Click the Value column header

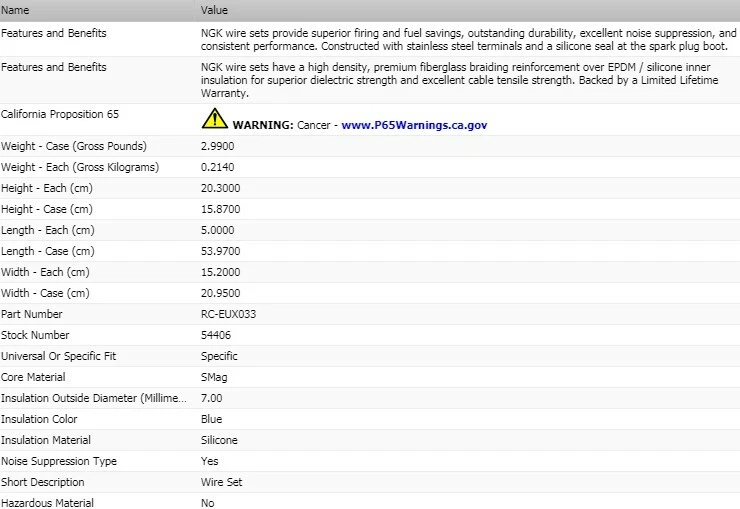pos(214,10)
